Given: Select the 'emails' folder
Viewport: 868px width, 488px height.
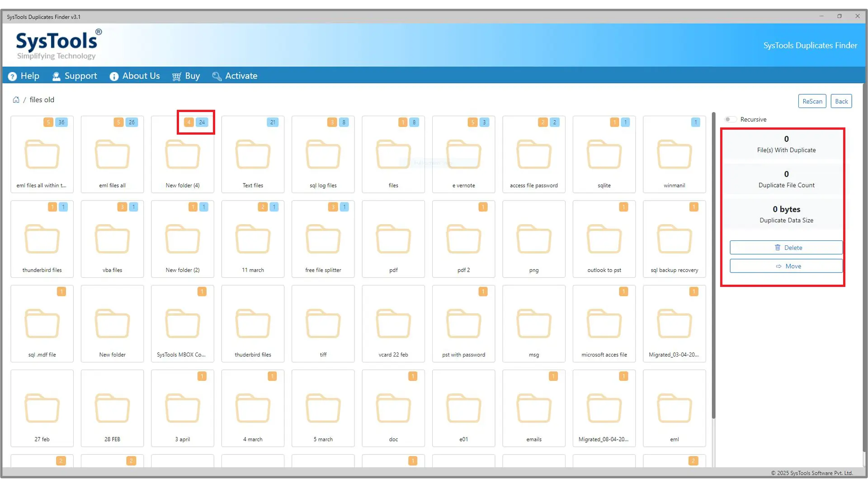Looking at the screenshot, I should [x=534, y=408].
